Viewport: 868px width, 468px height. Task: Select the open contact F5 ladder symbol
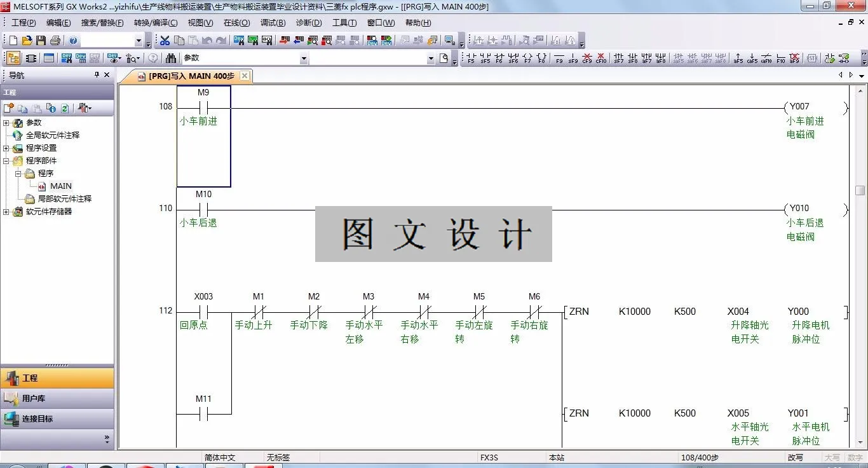click(x=471, y=58)
